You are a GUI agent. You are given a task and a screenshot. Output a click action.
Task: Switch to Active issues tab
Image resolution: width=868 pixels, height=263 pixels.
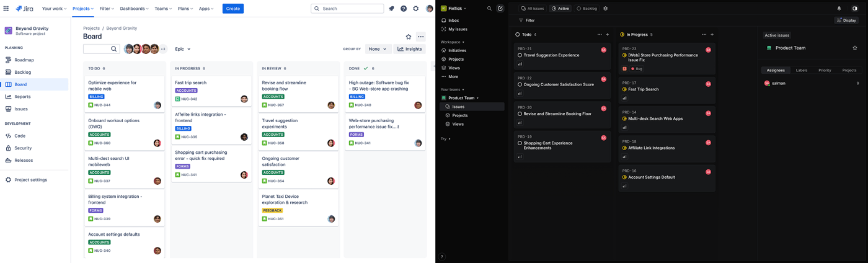coord(560,9)
